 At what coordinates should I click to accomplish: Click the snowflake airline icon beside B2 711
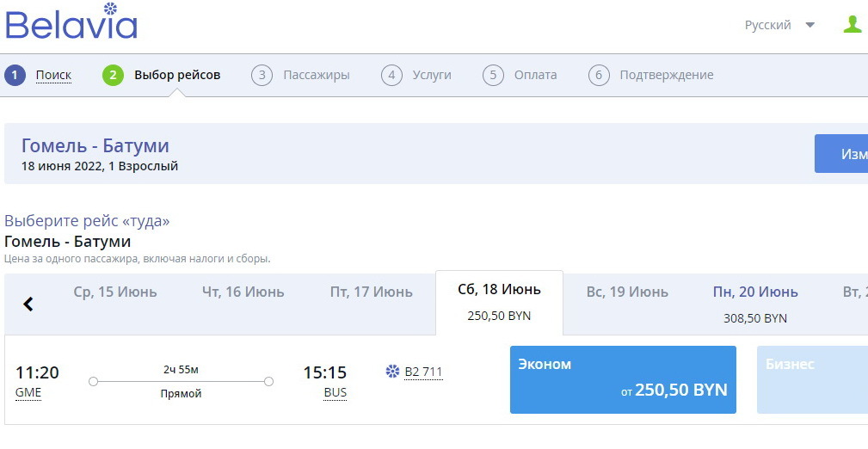point(392,372)
